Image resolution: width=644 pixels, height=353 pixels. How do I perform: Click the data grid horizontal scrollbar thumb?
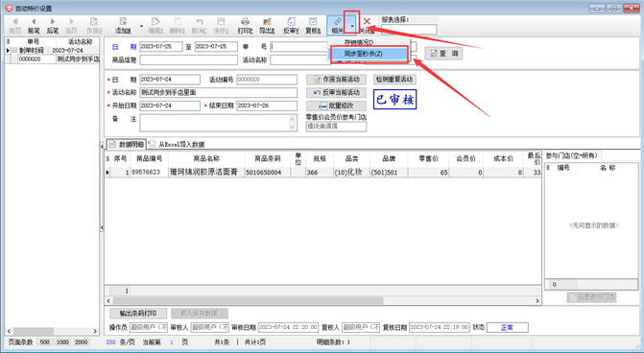[x=248, y=301]
